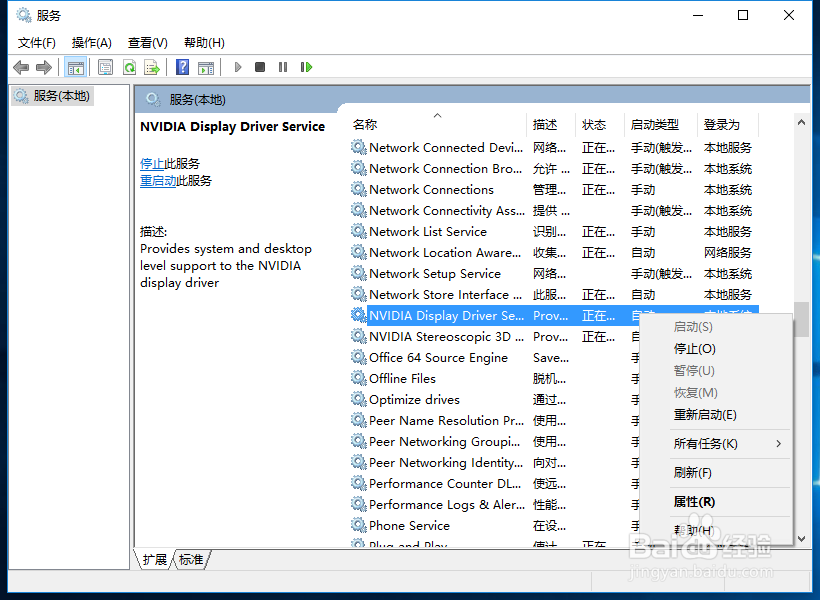Select the Peer Name Resolution Pr... service
This screenshot has width=820, height=600.
(x=495, y=421)
